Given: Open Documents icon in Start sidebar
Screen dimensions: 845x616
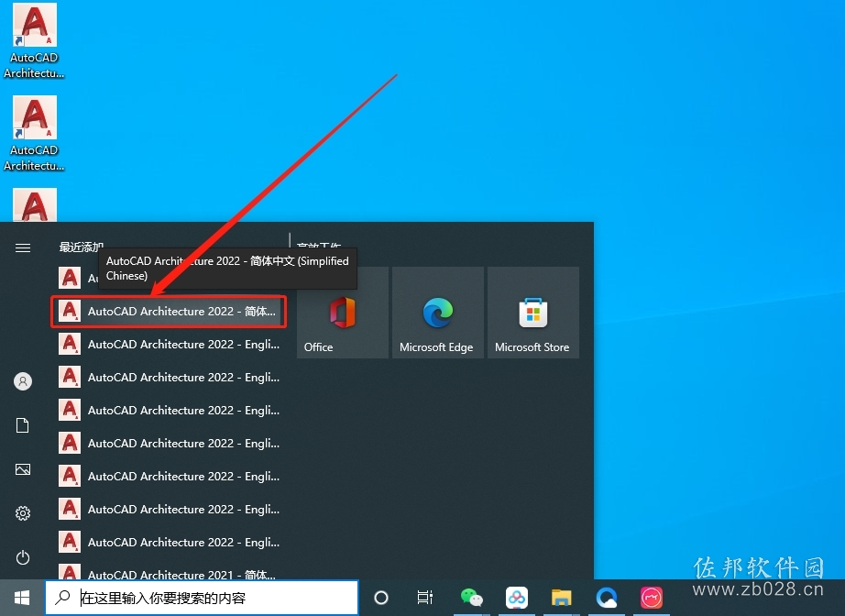Looking at the screenshot, I should pos(23,425).
